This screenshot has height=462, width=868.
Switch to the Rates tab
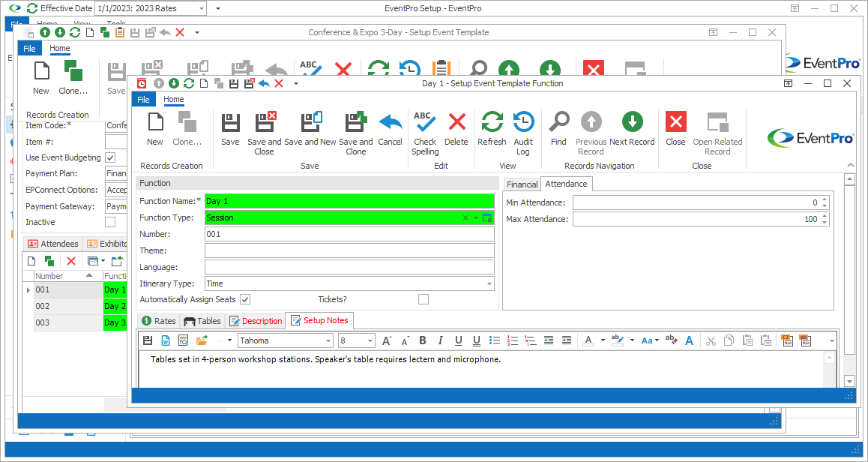(159, 321)
